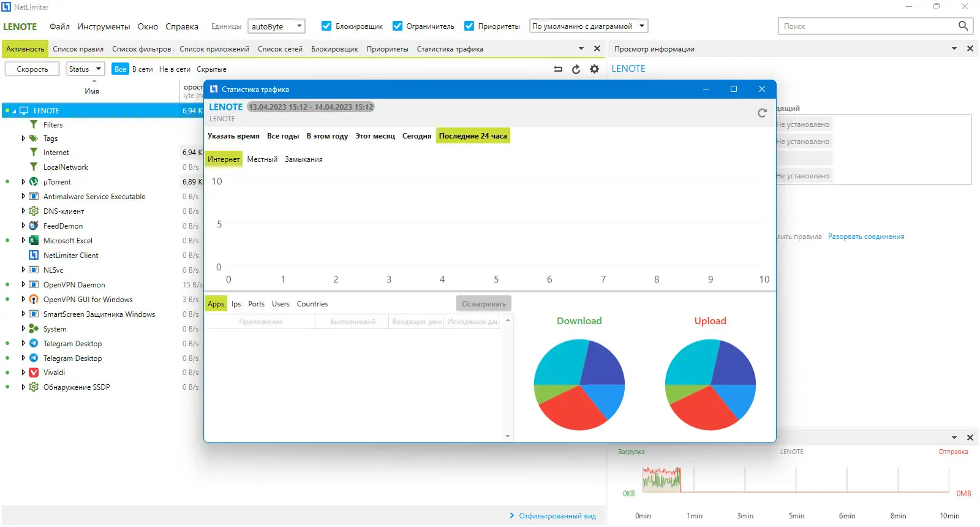
Task: Click the FeedDemon app icon
Action: pos(34,226)
